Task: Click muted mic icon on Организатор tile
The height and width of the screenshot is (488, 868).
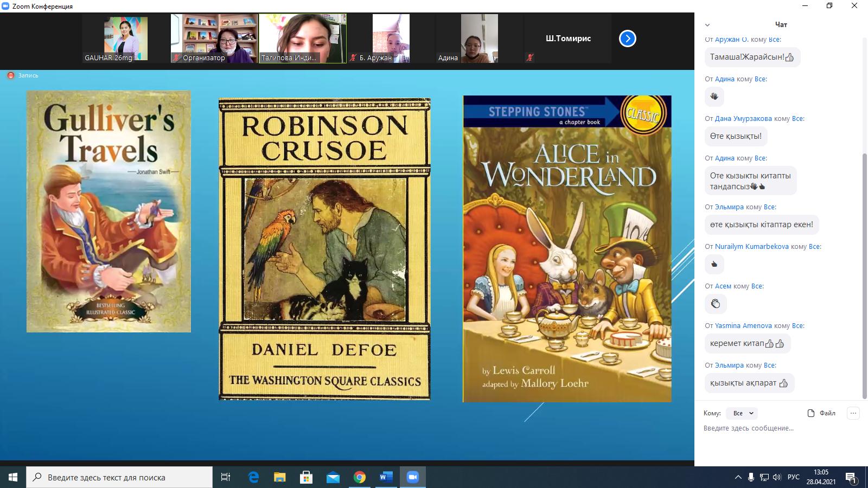Action: [x=176, y=57]
